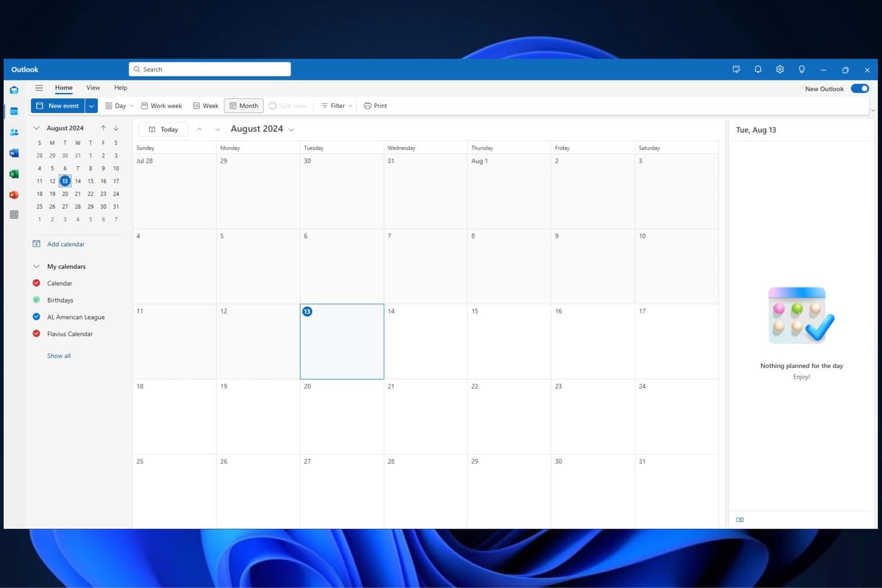The image size is (882, 588).
Task: Uncheck the Birthdays calendar
Action: [36, 300]
